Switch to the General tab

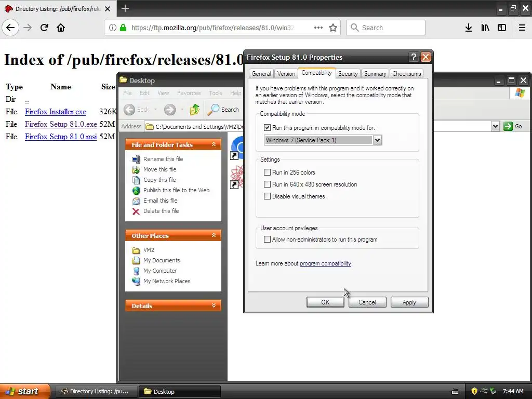tap(261, 74)
